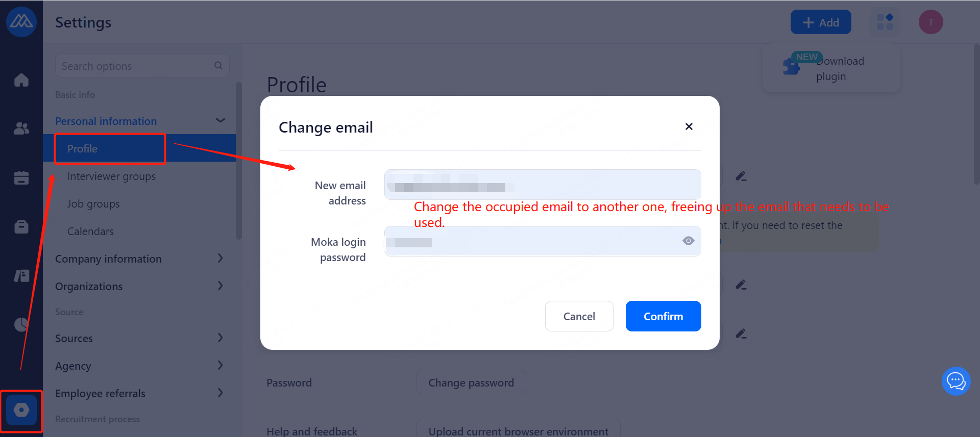Confirm the email change

tap(663, 316)
